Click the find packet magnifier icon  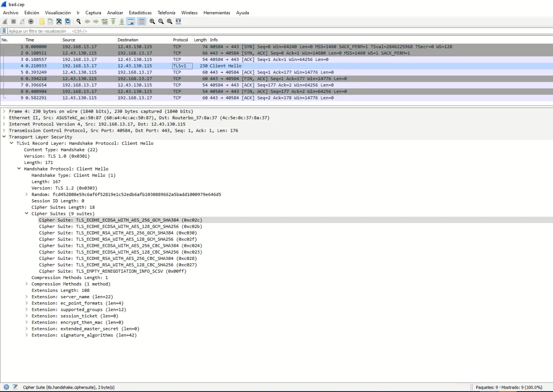pos(78,22)
